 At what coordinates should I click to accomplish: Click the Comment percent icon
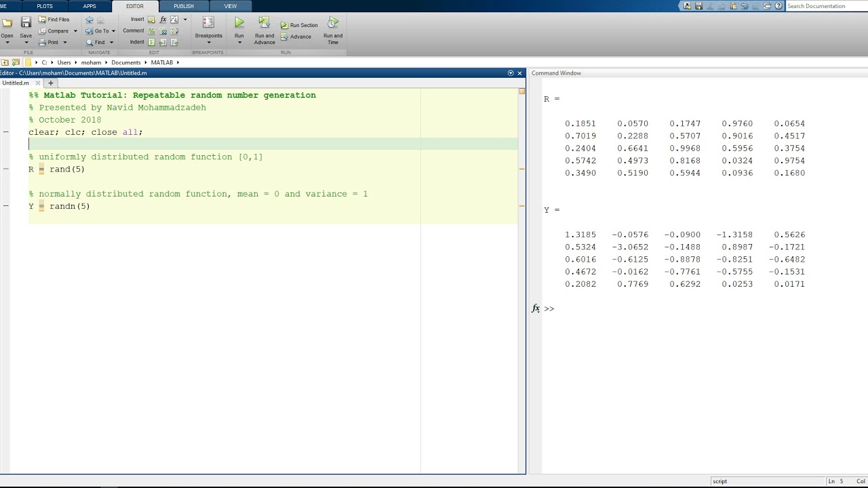pos(151,31)
